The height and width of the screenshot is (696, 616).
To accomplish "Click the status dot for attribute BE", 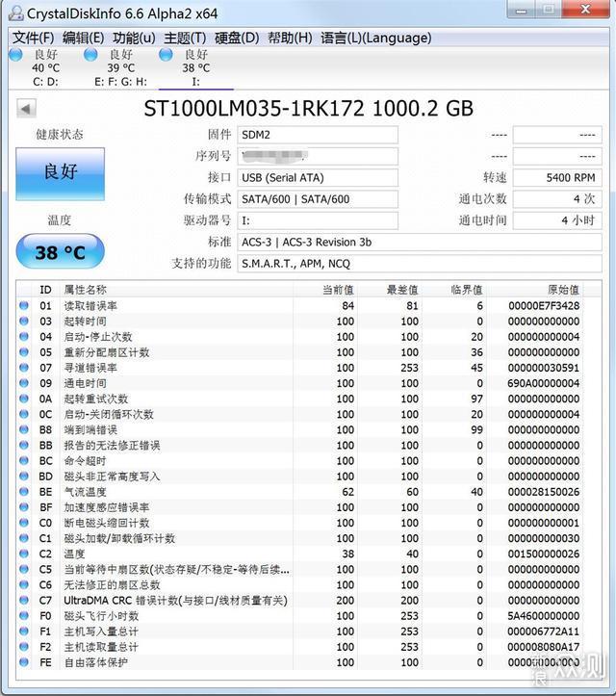I will click(24, 492).
